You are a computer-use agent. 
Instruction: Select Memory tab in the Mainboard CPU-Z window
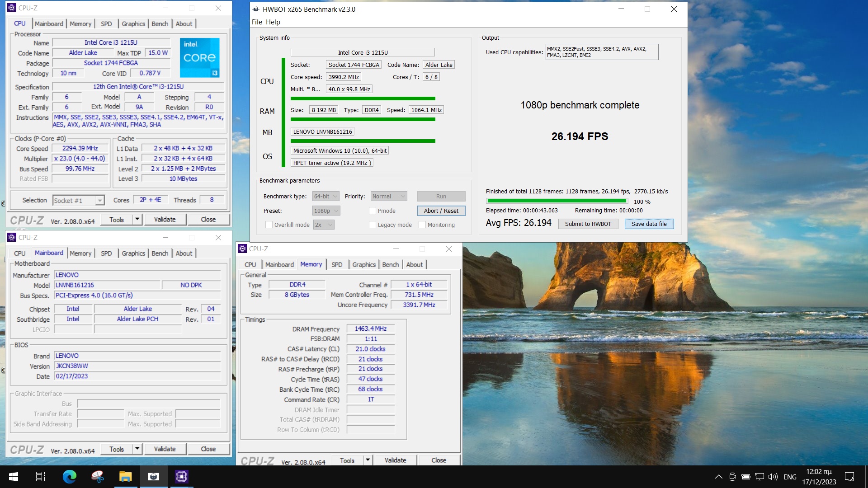pos(80,253)
